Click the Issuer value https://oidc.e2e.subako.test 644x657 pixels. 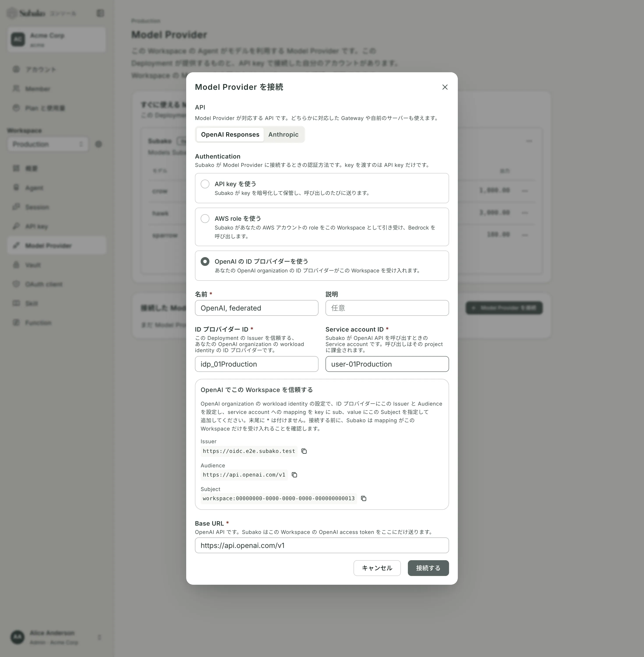[x=249, y=451]
